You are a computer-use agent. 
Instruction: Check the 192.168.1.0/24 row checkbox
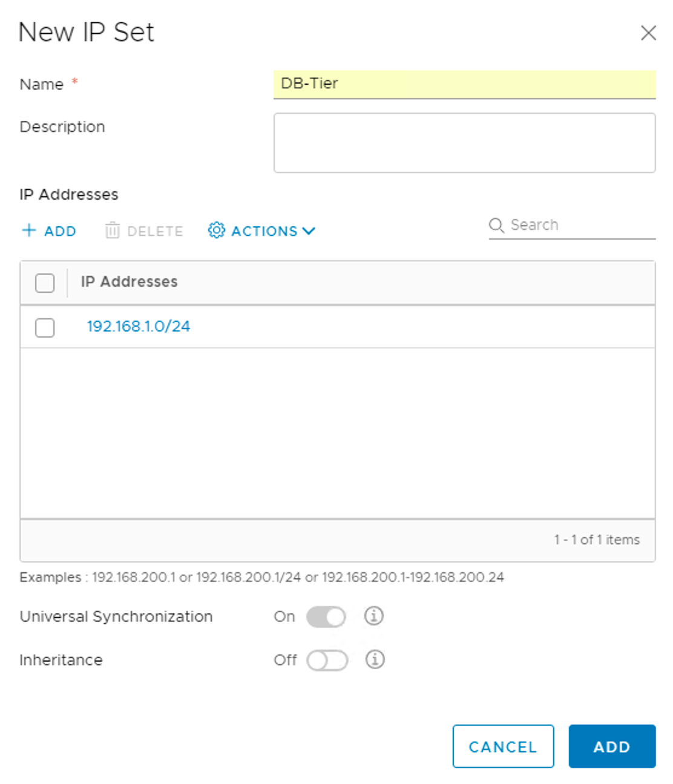pyautogui.click(x=45, y=327)
